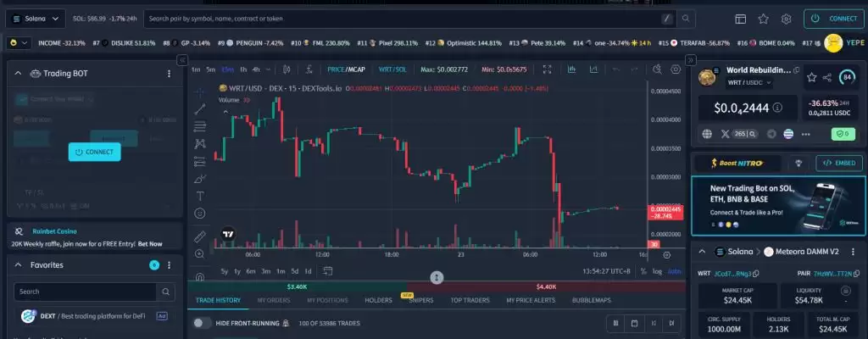Open the Solana chain selector dropdown
The width and height of the screenshot is (868, 339).
tap(36, 18)
